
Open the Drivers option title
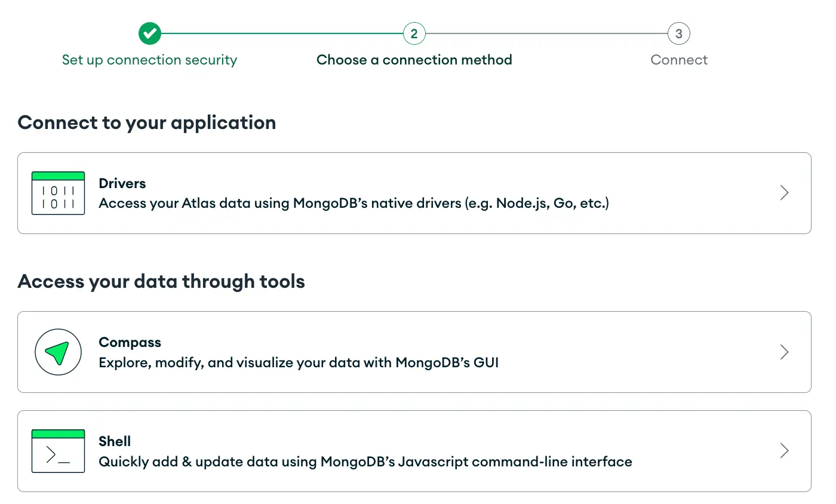click(122, 183)
